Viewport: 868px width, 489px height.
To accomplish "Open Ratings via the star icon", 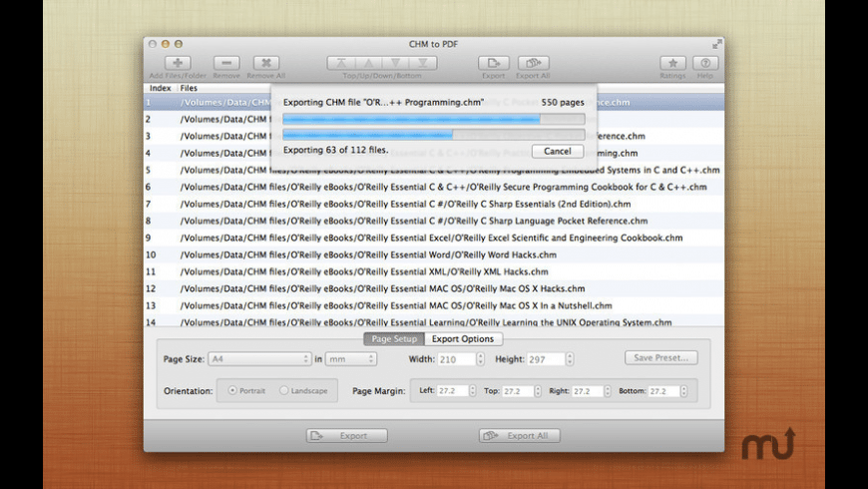I will pyautogui.click(x=672, y=63).
